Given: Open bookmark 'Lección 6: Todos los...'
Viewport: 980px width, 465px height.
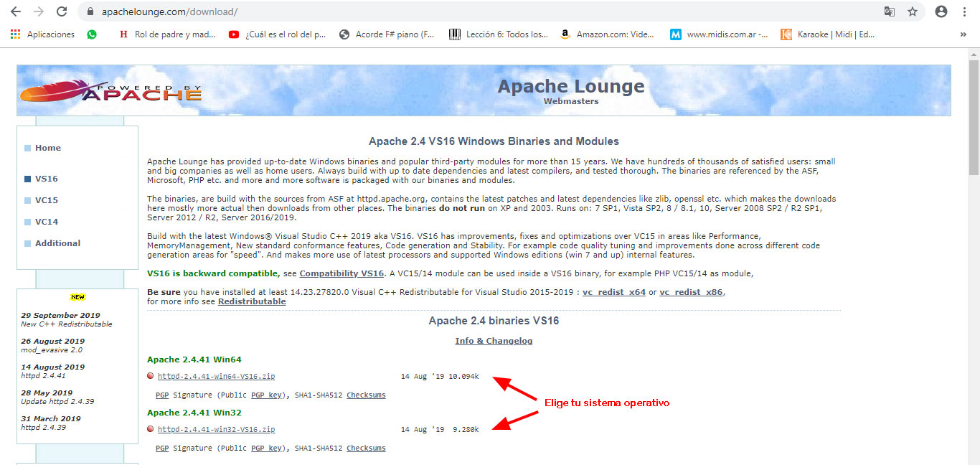Looking at the screenshot, I should 499,34.
